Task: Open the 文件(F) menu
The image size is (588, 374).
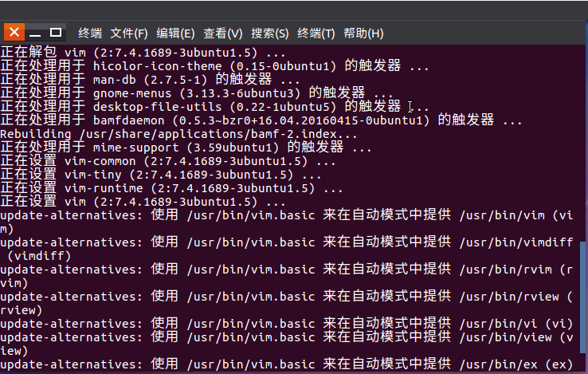Action: pyautogui.click(x=129, y=33)
